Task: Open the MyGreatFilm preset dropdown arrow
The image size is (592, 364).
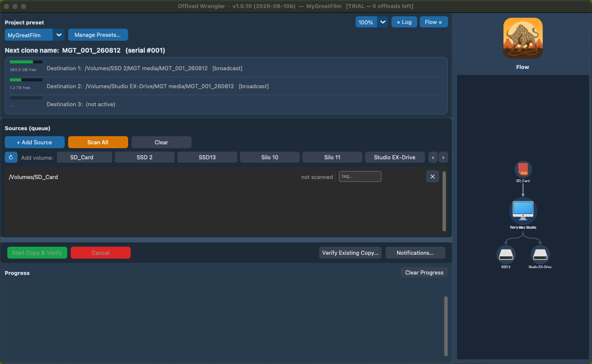Action: [59, 35]
